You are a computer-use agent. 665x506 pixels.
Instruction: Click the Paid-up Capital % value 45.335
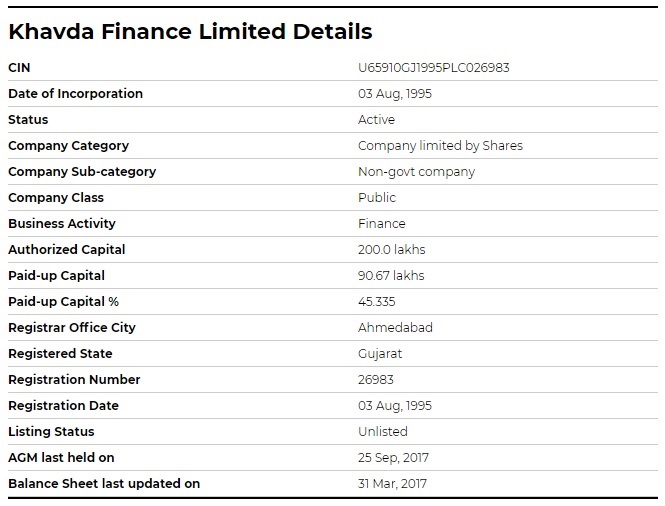pyautogui.click(x=379, y=302)
